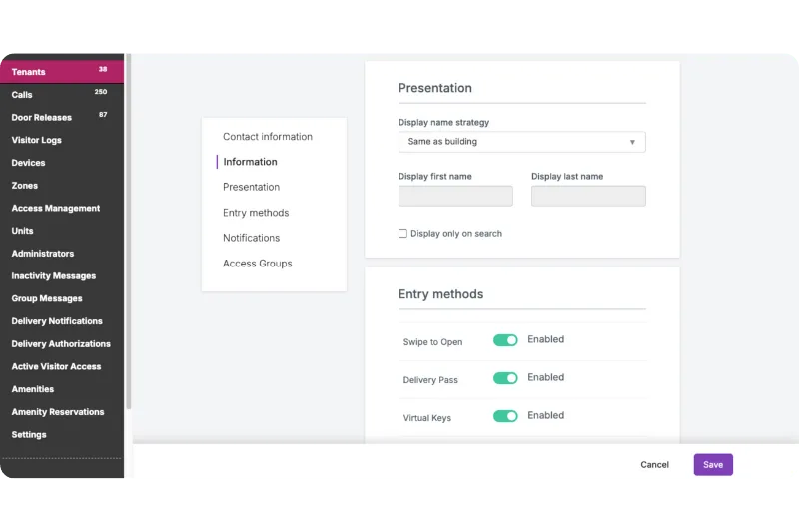
Task: Open Calls in the sidebar
Action: (22, 95)
